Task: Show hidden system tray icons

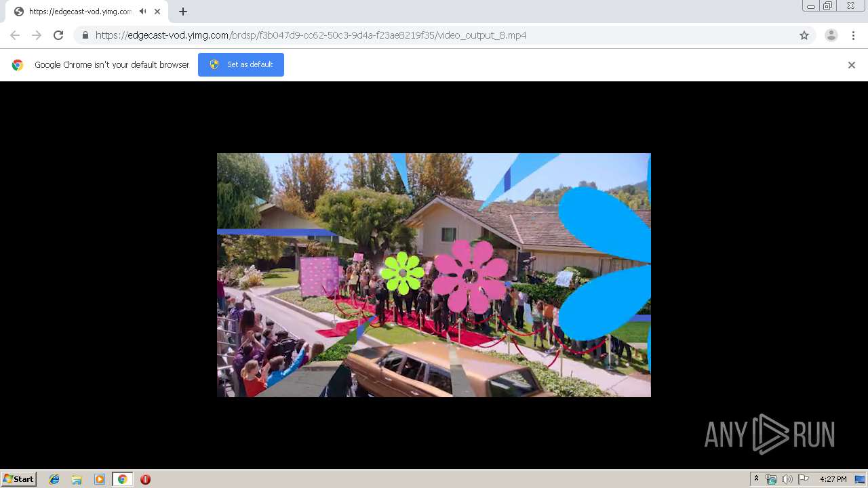Action: point(756,479)
